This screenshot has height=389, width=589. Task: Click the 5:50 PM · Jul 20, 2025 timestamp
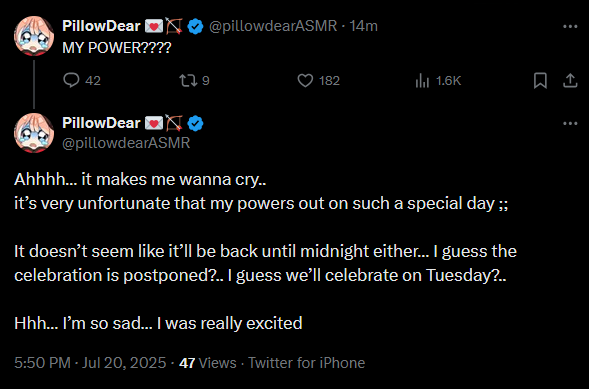(x=90, y=363)
